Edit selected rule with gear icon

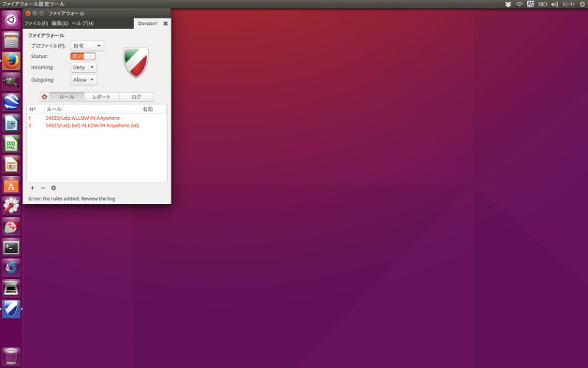tap(53, 188)
